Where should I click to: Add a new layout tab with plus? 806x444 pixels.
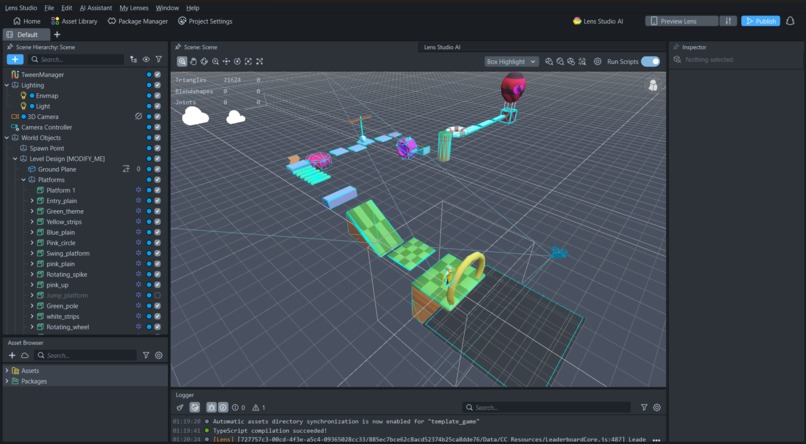57,34
